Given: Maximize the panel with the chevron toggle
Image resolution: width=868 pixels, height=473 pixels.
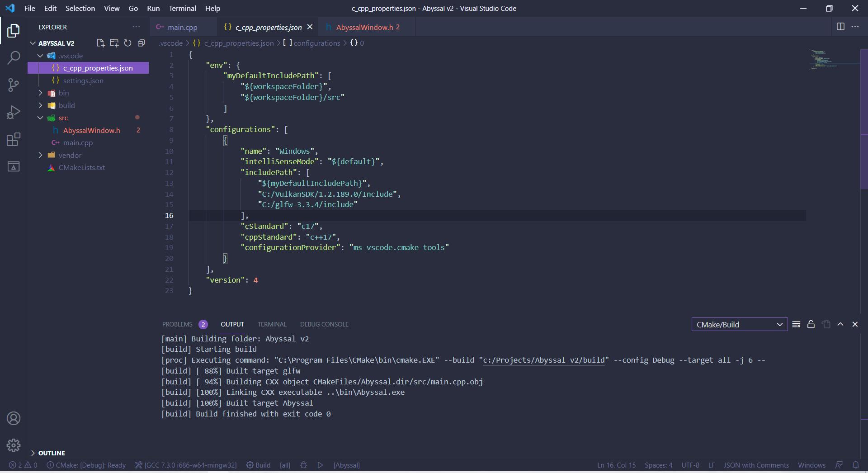Looking at the screenshot, I should (x=840, y=324).
